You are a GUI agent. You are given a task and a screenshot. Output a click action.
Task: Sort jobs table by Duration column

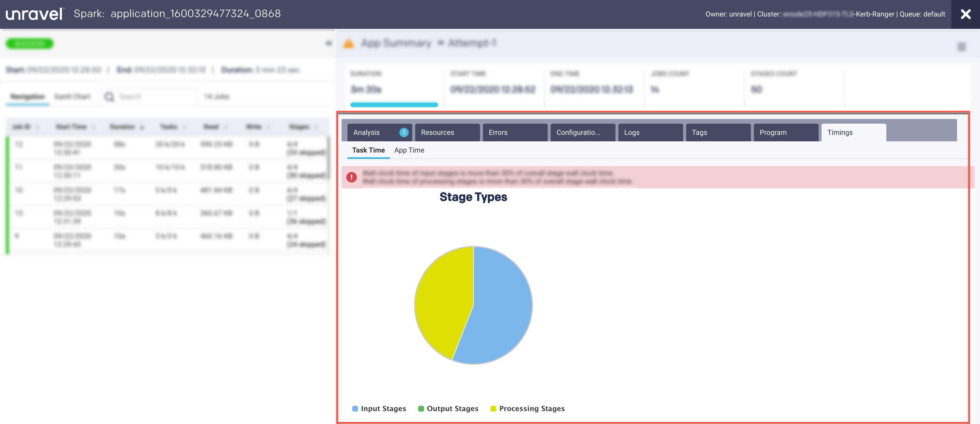[x=122, y=127]
